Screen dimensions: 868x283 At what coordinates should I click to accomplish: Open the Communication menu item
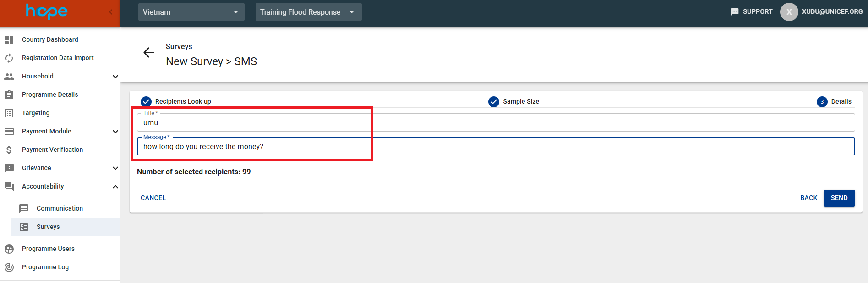pyautogui.click(x=60, y=208)
